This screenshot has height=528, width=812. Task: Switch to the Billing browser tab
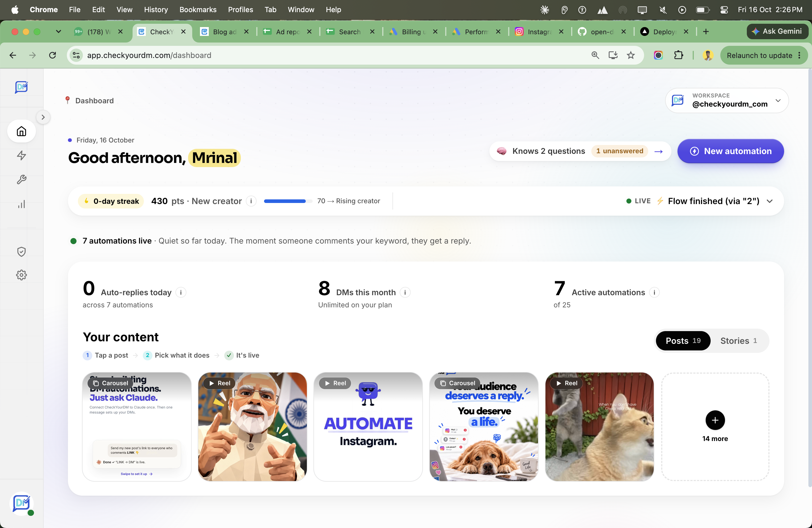coord(414,32)
